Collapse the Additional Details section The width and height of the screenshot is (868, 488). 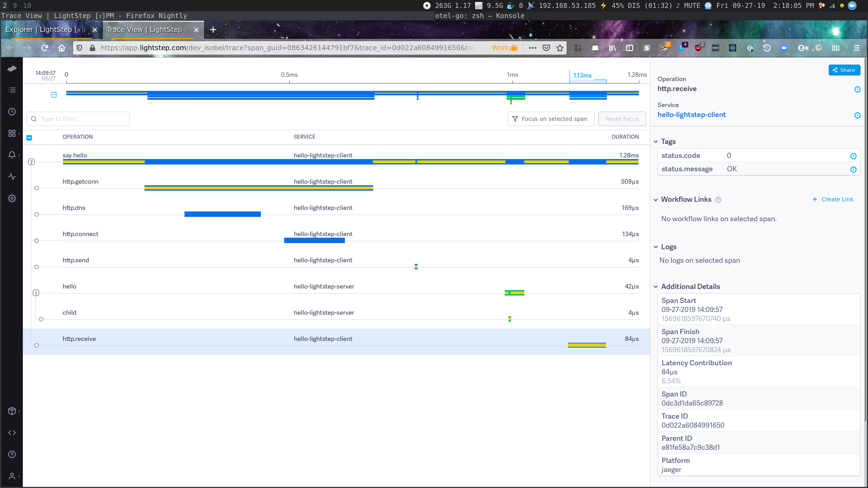click(656, 287)
